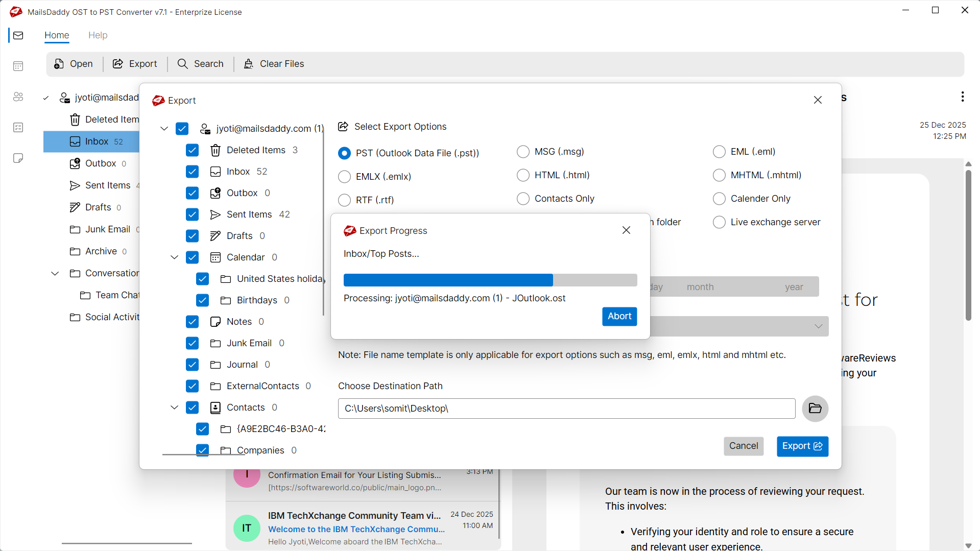
Task: Select the Contacts Only export option
Action: point(523,199)
